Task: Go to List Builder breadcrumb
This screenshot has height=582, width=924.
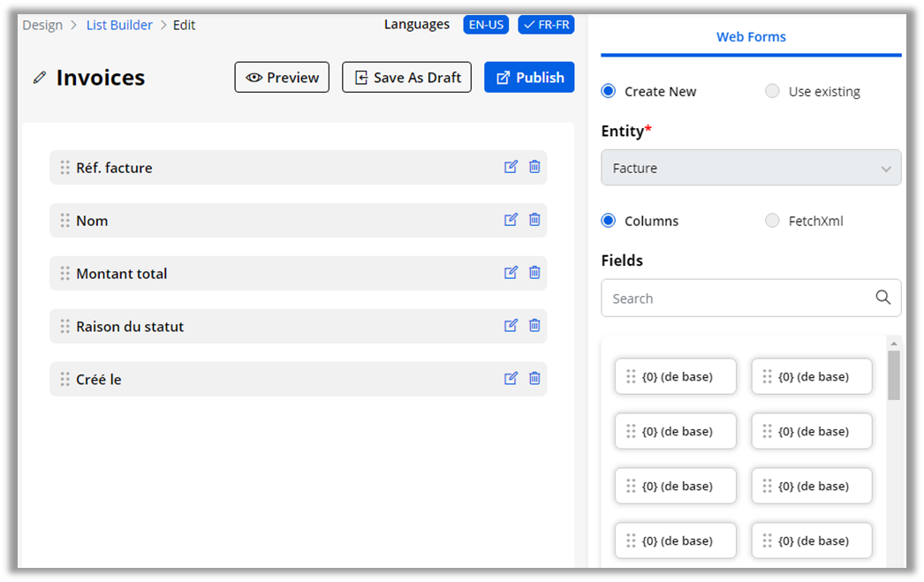Action: coord(119,25)
